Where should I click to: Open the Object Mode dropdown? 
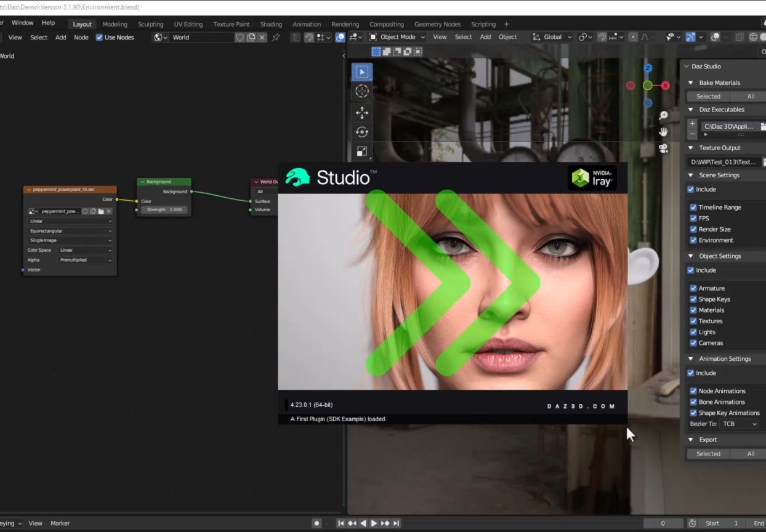pos(397,37)
